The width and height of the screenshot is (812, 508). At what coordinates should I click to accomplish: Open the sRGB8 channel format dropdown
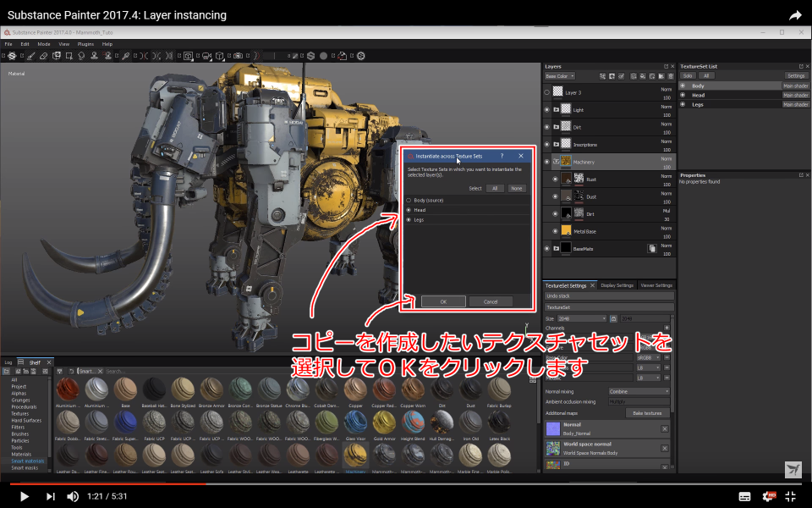point(648,357)
